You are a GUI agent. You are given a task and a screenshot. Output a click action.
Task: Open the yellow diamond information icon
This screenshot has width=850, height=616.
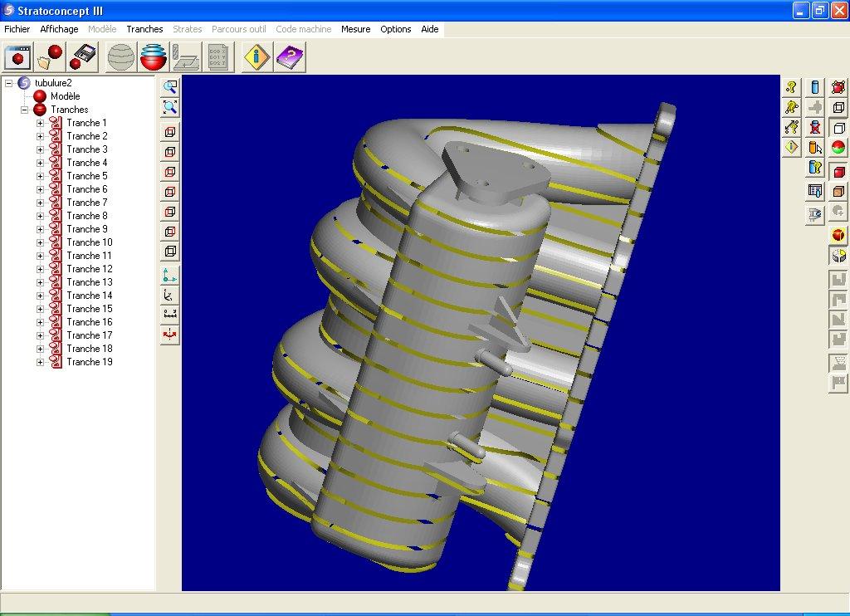point(256,57)
